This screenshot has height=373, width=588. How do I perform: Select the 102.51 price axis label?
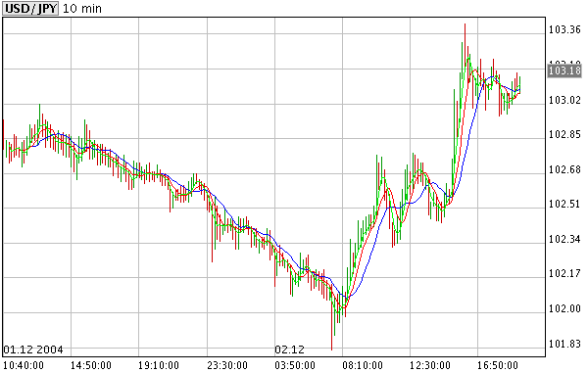(564, 204)
